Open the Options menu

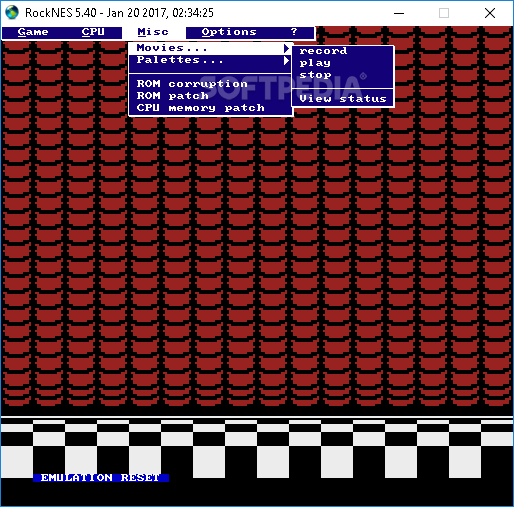click(229, 32)
